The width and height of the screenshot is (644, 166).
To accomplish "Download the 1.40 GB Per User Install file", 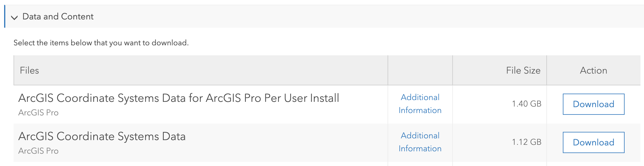I will coord(593,104).
